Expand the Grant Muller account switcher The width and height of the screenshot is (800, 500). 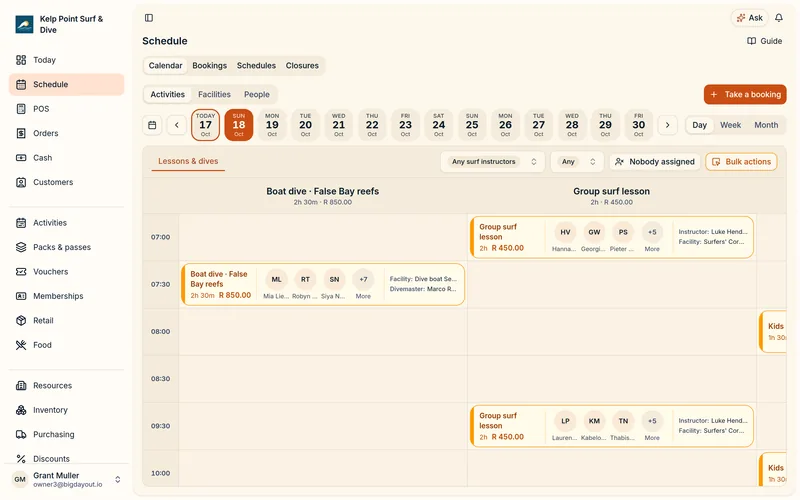pyautogui.click(x=118, y=480)
